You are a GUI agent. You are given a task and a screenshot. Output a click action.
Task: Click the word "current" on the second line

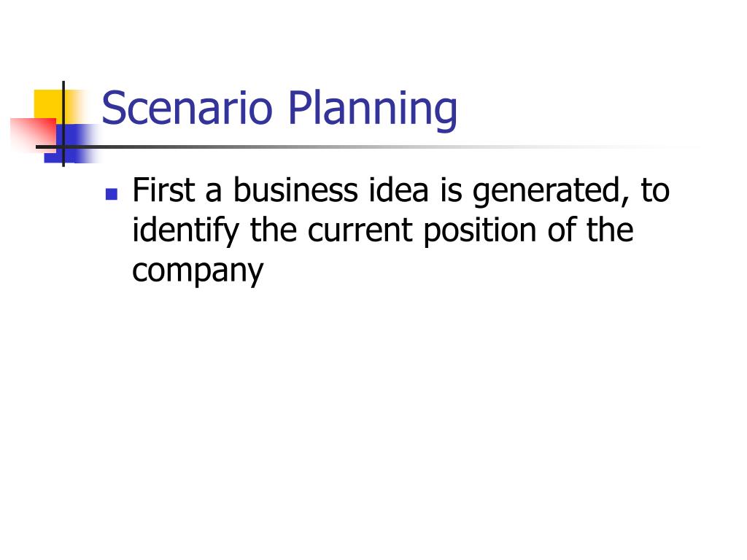(x=360, y=231)
